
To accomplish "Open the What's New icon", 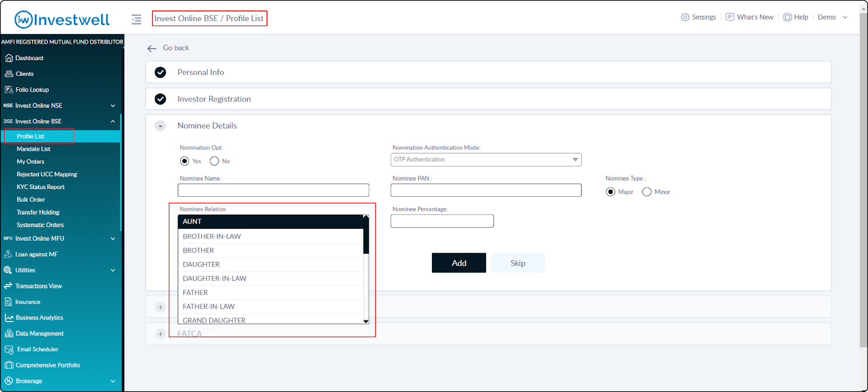I will click(x=730, y=17).
